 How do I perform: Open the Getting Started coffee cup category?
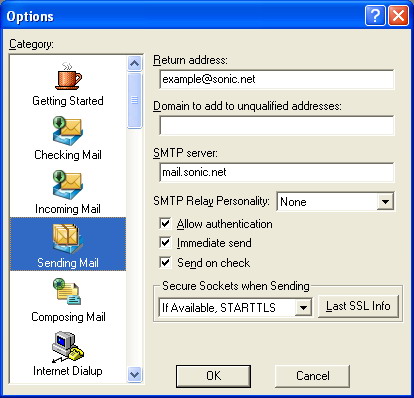click(68, 76)
